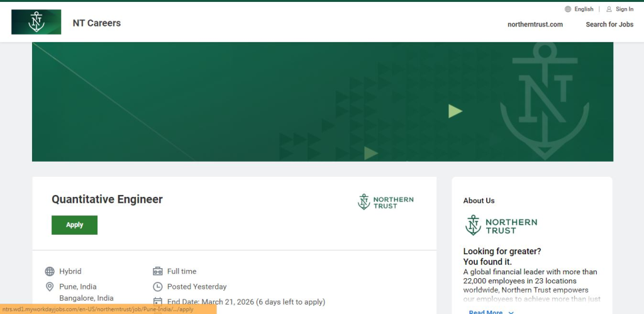The height and width of the screenshot is (314, 644).
Task: Click the location pin icon next to Pune
Action: 50,286
